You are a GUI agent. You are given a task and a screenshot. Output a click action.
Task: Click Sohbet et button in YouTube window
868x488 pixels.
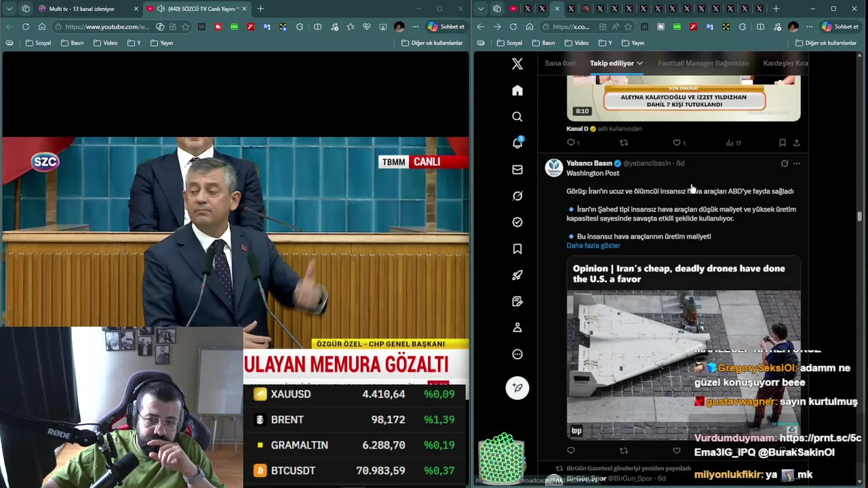pyautogui.click(x=446, y=26)
